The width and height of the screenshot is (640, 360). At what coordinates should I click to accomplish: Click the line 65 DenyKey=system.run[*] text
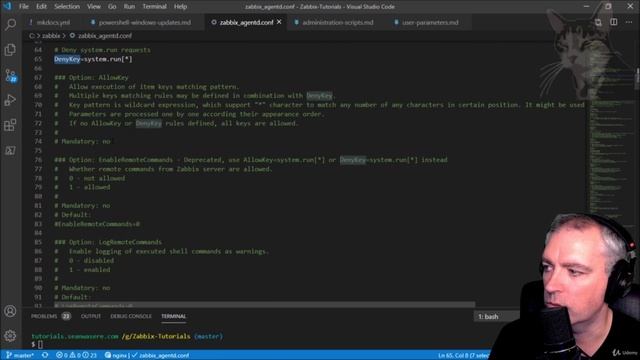pyautogui.click(x=93, y=59)
